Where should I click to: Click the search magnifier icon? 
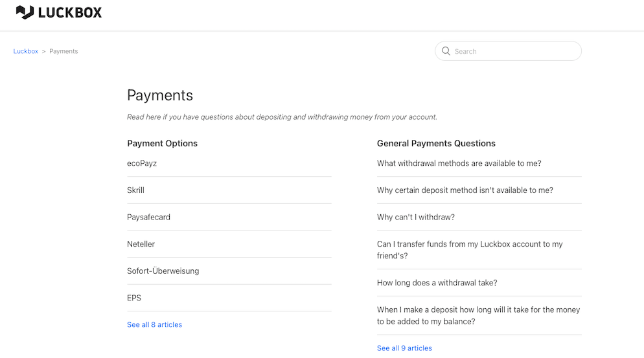pos(446,51)
